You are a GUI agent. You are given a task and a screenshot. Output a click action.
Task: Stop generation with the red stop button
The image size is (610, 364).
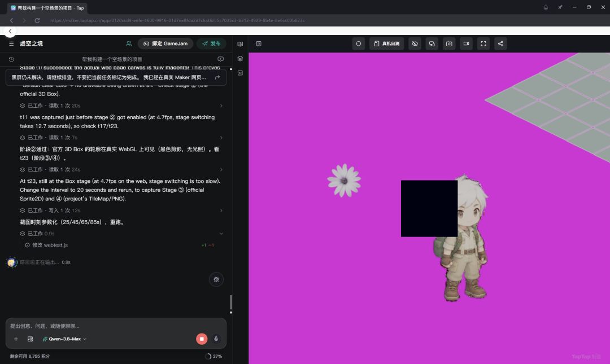coord(202,339)
